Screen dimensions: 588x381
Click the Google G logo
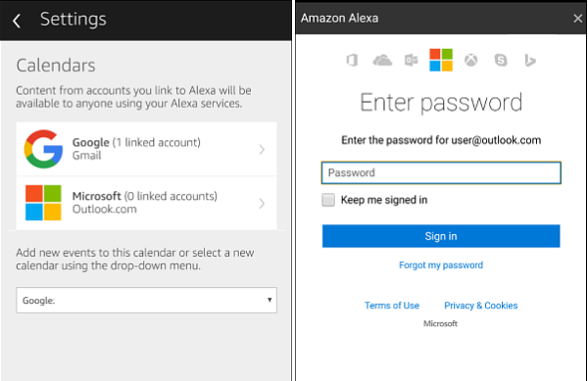click(x=43, y=149)
